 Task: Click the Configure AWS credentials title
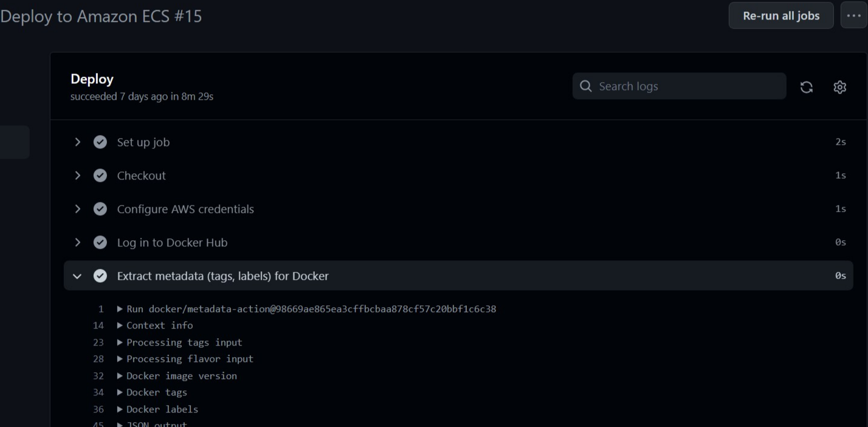tap(185, 209)
